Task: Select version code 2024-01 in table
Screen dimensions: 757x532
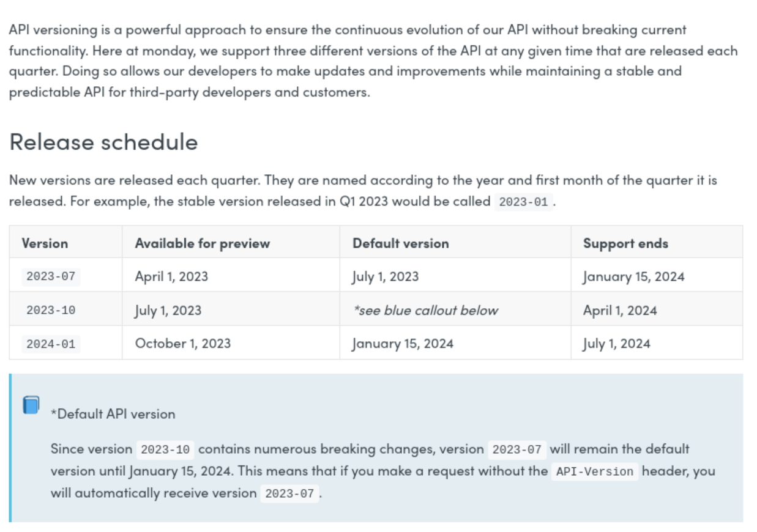Action: (x=51, y=344)
